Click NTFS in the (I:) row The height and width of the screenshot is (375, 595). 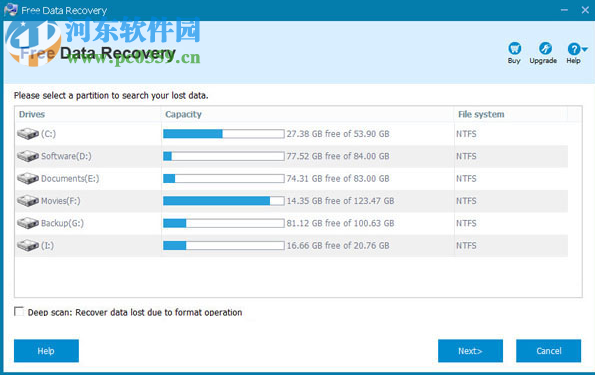(466, 246)
